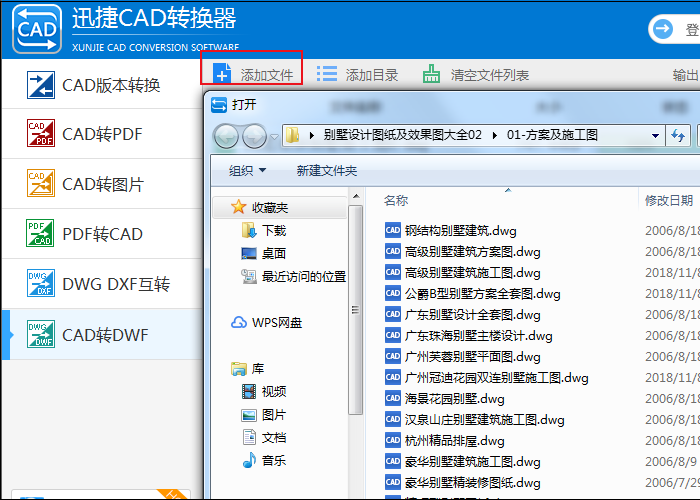Sort by 修改日期 column header
The width and height of the screenshot is (700, 500).
[x=669, y=200]
